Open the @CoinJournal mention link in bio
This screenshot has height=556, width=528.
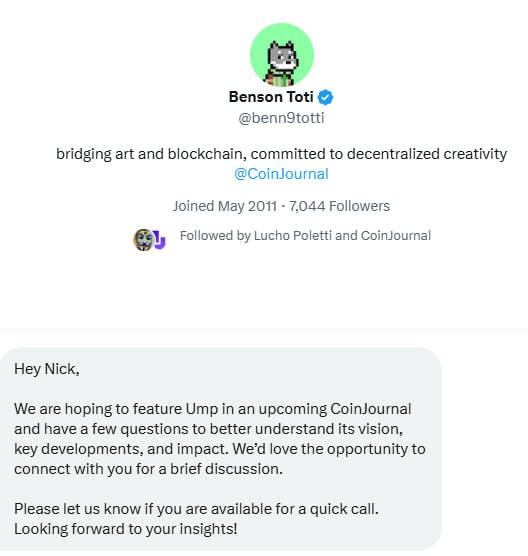281,174
